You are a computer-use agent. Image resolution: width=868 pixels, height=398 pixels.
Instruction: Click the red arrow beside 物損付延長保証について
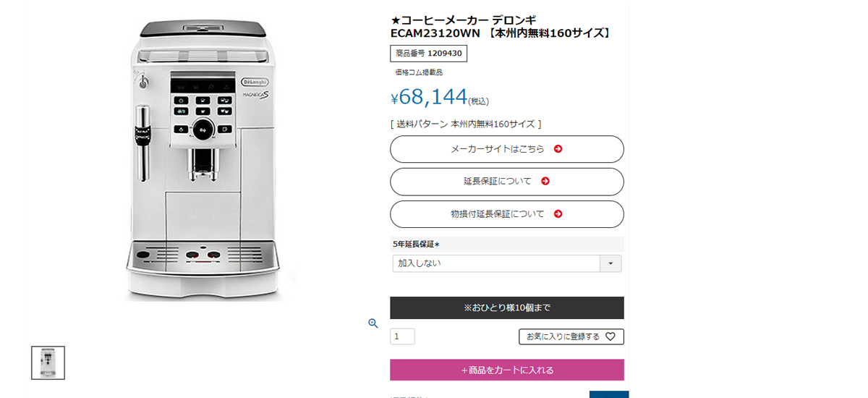coord(558,214)
